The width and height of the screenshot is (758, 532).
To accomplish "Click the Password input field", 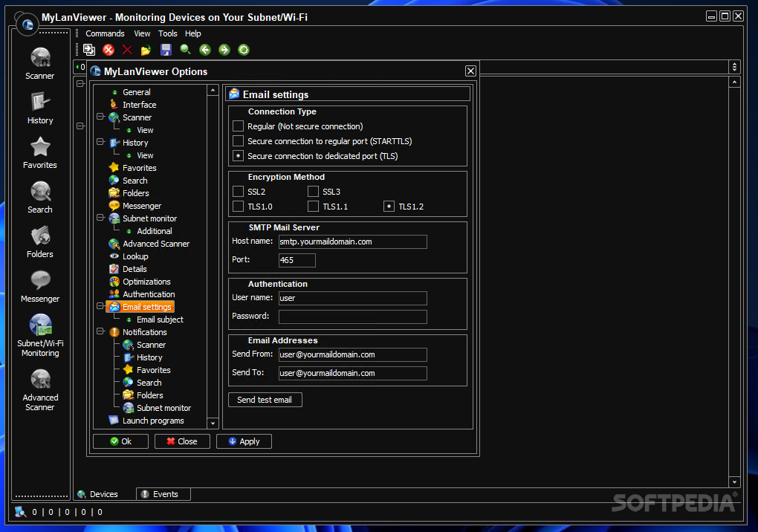I will [x=353, y=317].
